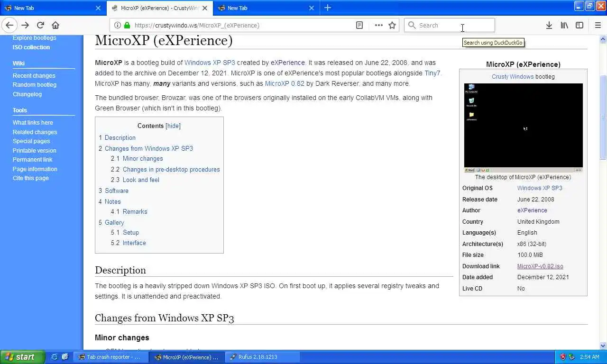Open the Firefox home page
The height and width of the screenshot is (364, 607).
point(55,25)
